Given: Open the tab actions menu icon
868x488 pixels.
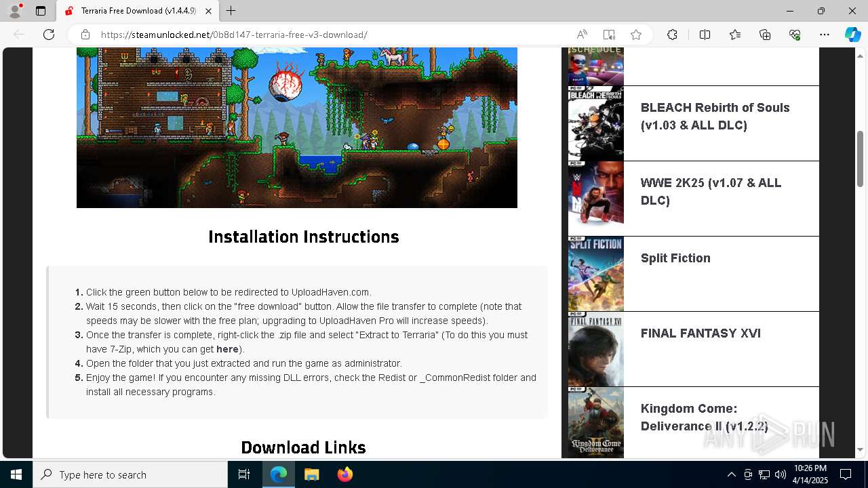Looking at the screenshot, I should [x=41, y=11].
